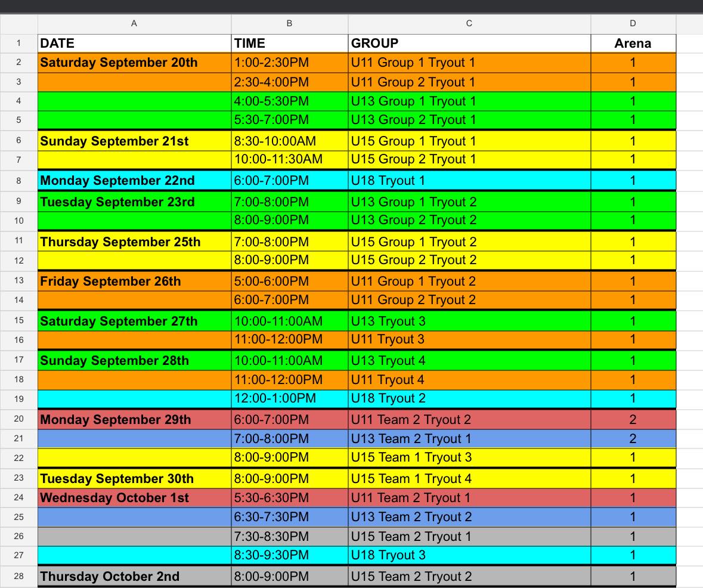Click the select-all corner box
Viewport: 703px width, 588px height.
(18, 23)
